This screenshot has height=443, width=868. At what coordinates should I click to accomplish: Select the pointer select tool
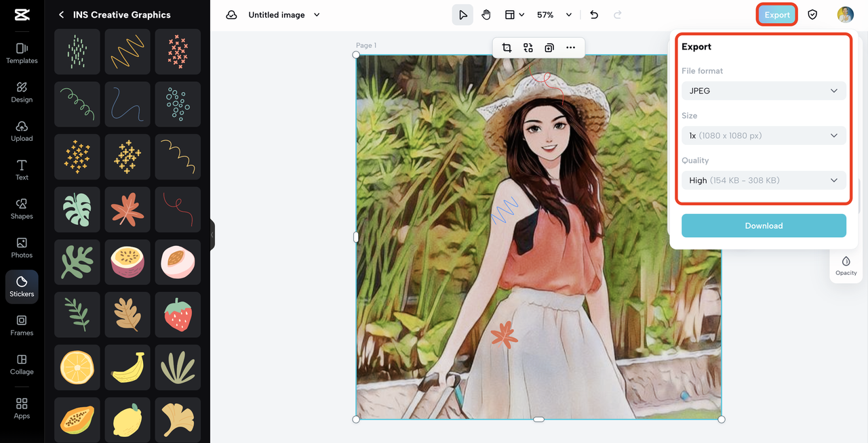click(x=462, y=15)
